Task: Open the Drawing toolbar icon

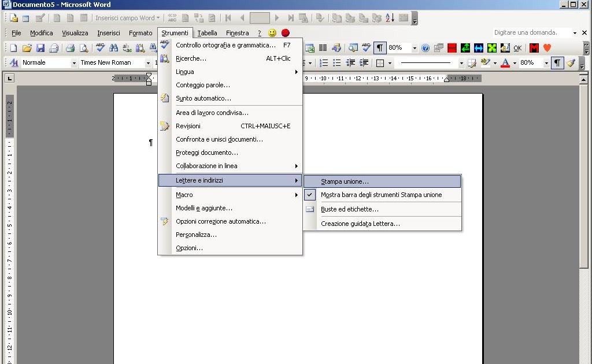Action: coord(336,48)
